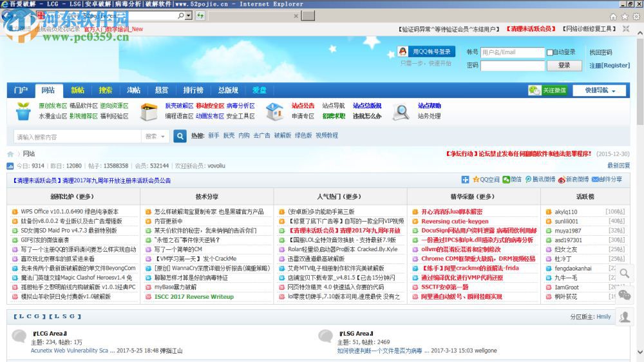Go to the 排行榜 tab
This screenshot has height=362, width=644.
(x=193, y=90)
